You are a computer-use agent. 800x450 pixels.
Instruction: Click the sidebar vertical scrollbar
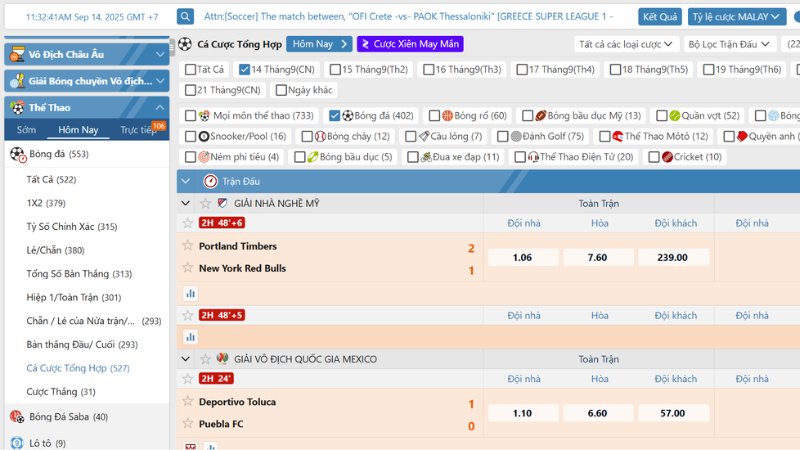coord(172,48)
